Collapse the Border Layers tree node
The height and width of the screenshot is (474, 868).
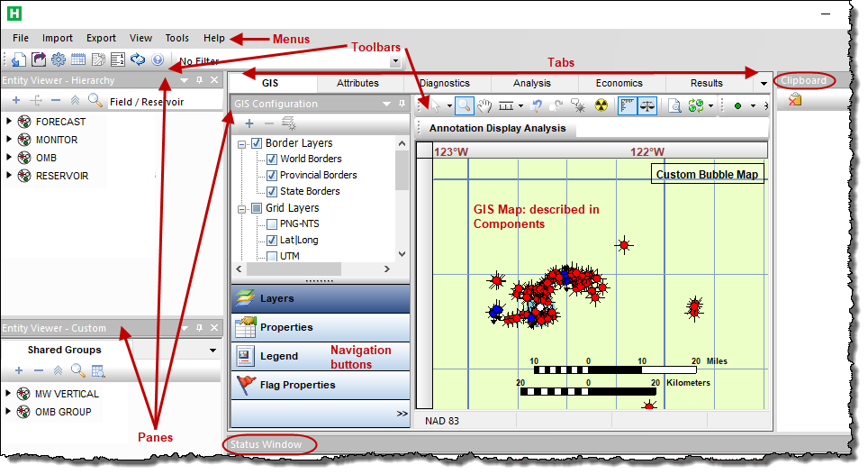coord(242,144)
